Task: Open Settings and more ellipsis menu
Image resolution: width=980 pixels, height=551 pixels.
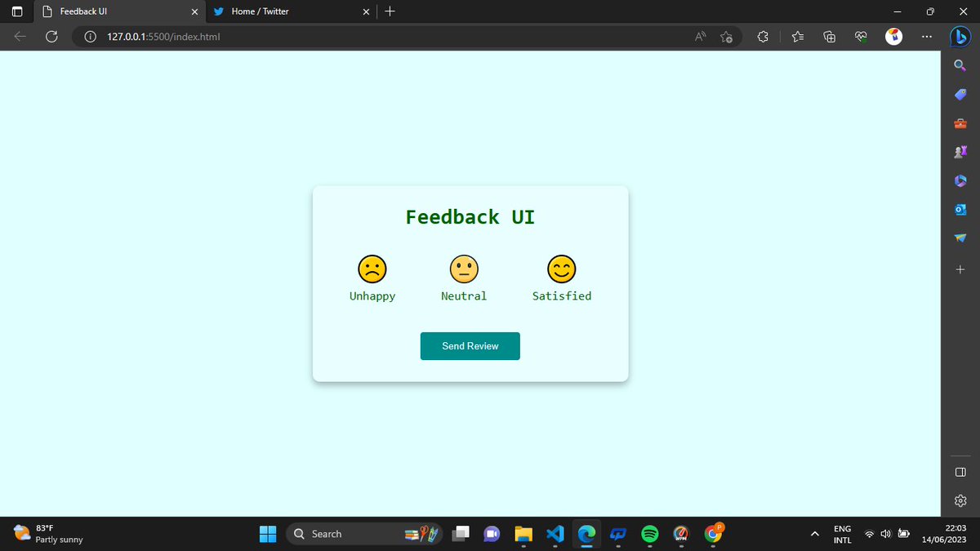Action: (925, 36)
